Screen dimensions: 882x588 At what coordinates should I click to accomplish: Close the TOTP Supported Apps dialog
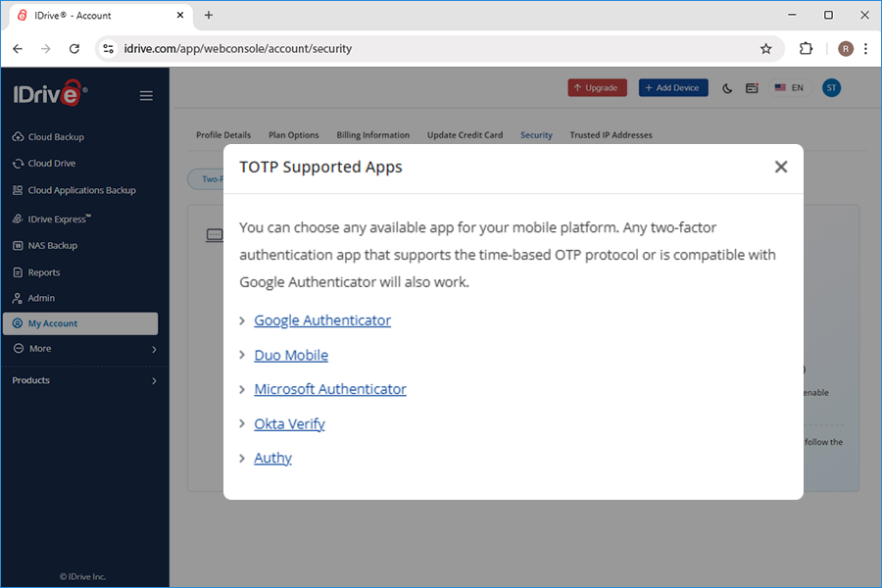(x=781, y=167)
